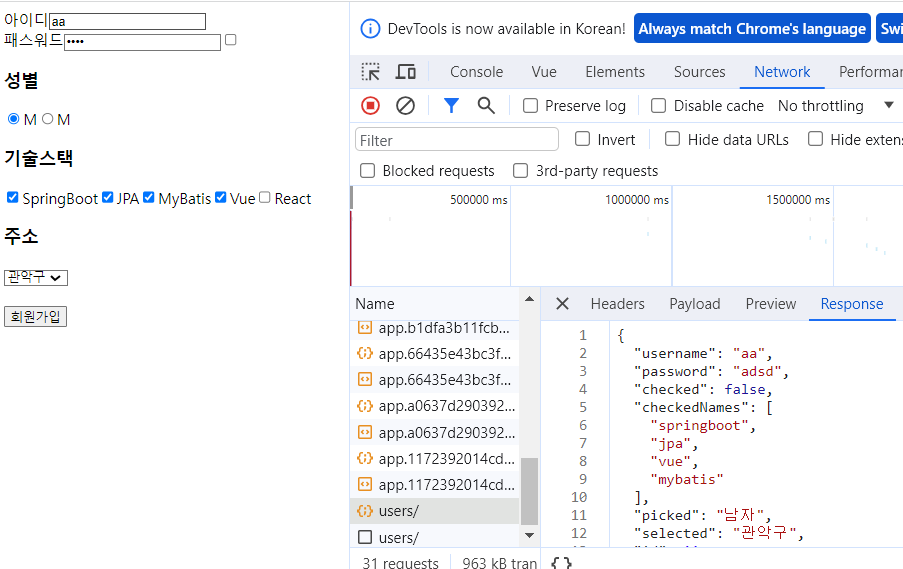This screenshot has width=903, height=569.
Task: Select first app.1172392014cd request
Action: pos(434,458)
